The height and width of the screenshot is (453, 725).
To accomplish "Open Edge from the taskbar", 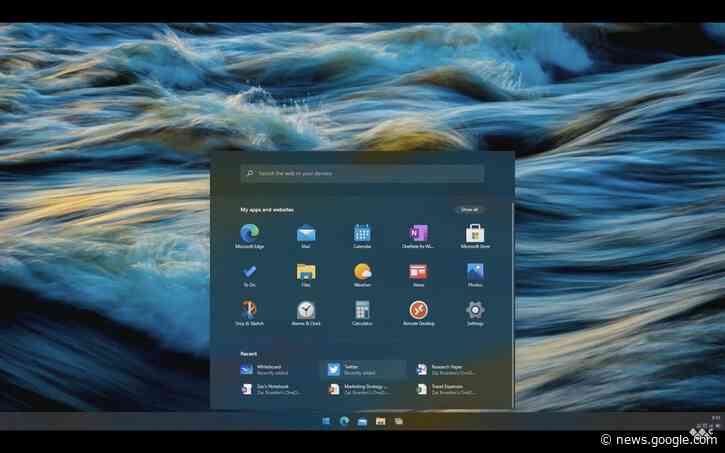I will pyautogui.click(x=344, y=421).
